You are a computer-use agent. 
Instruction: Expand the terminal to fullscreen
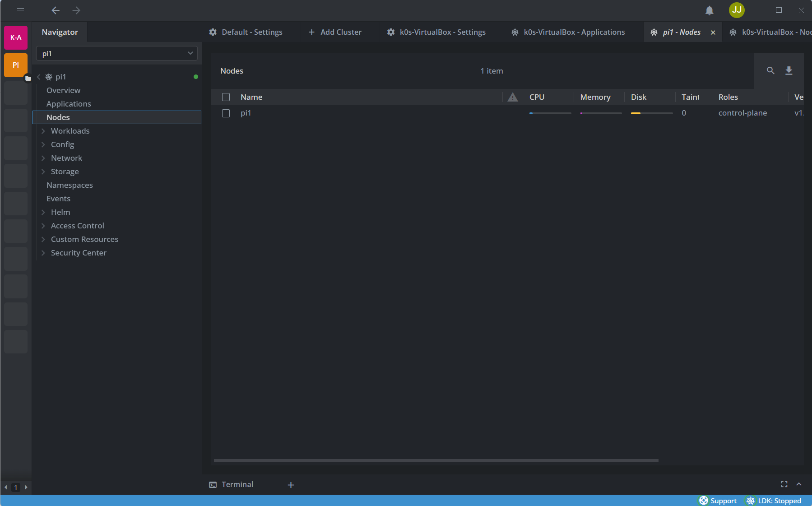(784, 484)
